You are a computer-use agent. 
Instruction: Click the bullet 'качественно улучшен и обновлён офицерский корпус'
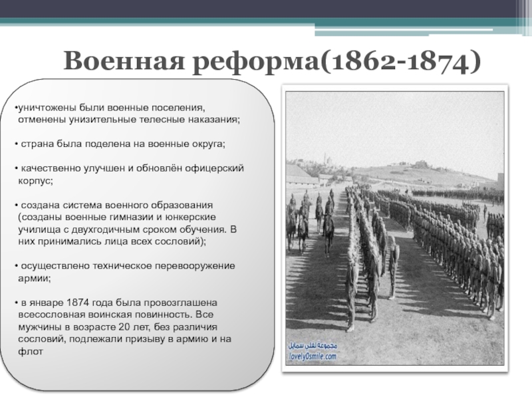click(x=129, y=174)
